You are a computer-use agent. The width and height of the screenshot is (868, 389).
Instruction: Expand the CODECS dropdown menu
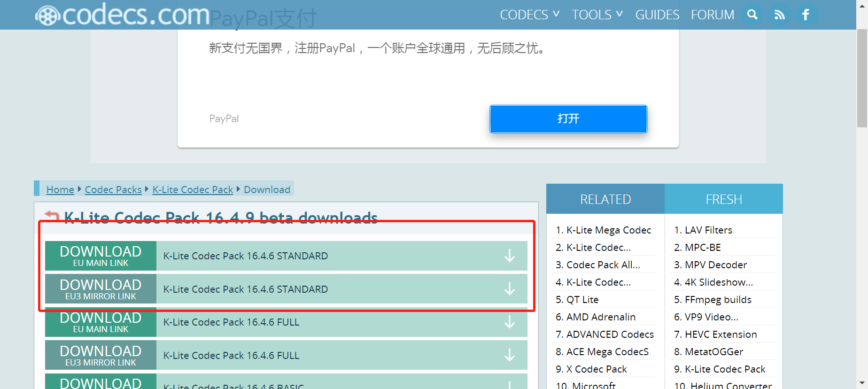click(x=529, y=15)
